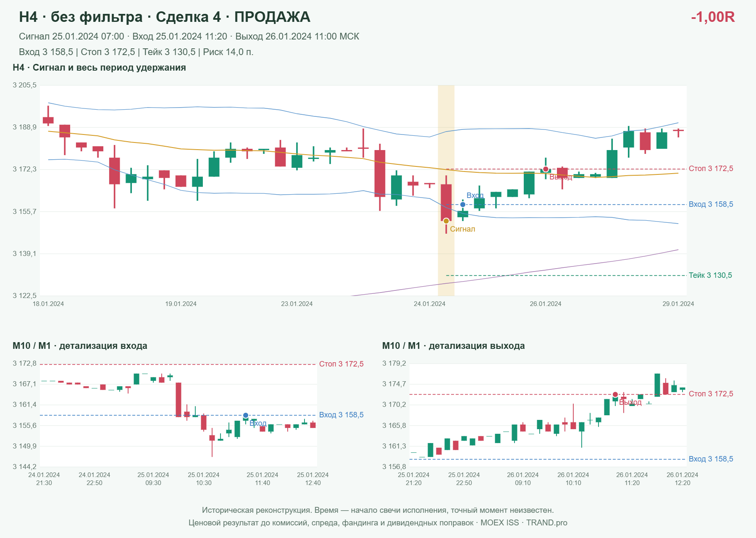This screenshot has height=538, width=756.
Task: Click the 3 179,2 axis label in exit chart
Action: 394,363
